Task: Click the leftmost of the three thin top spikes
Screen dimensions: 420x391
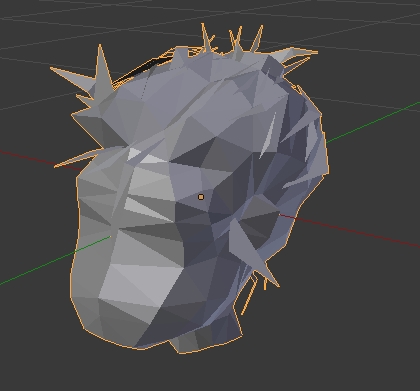Action: (206, 37)
